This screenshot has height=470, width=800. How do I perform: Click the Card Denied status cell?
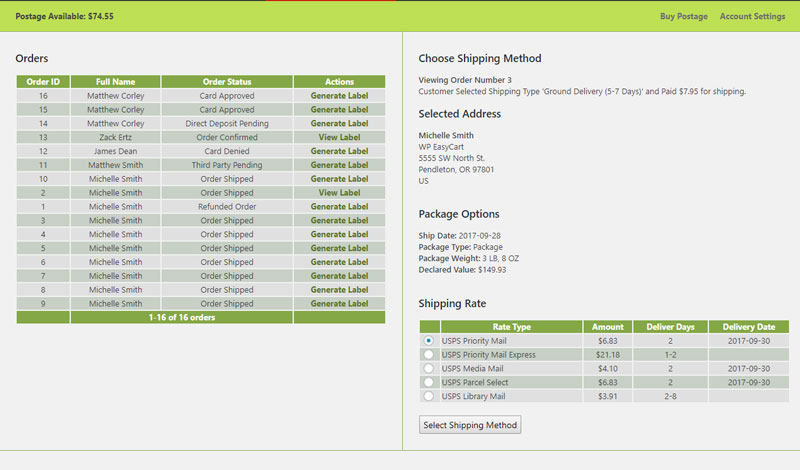click(x=227, y=151)
